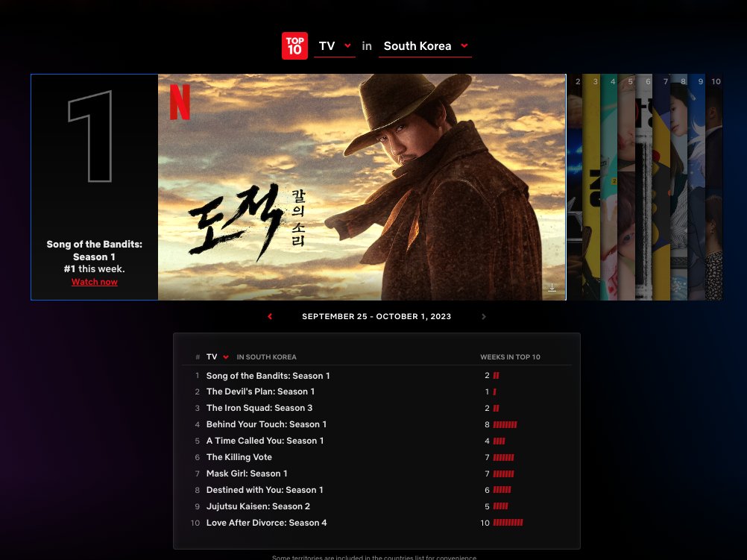Screen dimensions: 747x560
Task: Click The Iron Squad: Season 3 row
Action: pos(376,408)
